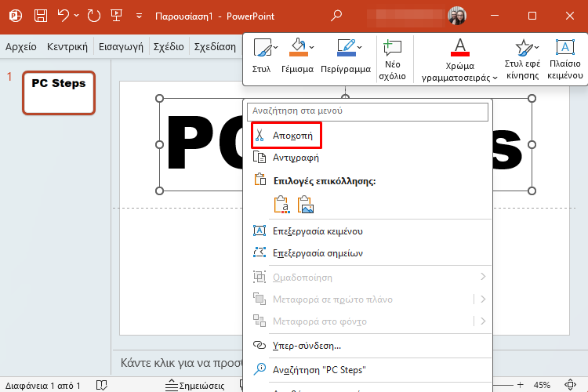Screen dimensions: 588x392
Task: Expand Ομαδοποίηση submenu arrow
Action: [x=483, y=277]
